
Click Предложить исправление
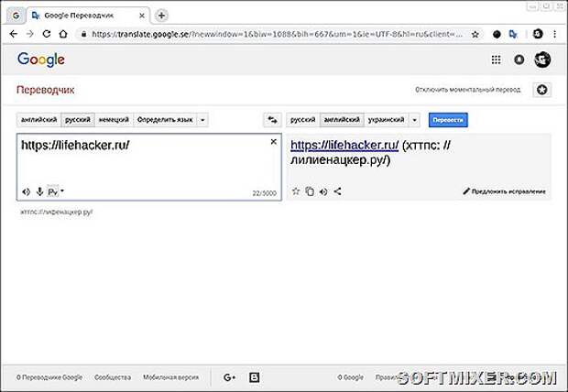pyautogui.click(x=504, y=191)
